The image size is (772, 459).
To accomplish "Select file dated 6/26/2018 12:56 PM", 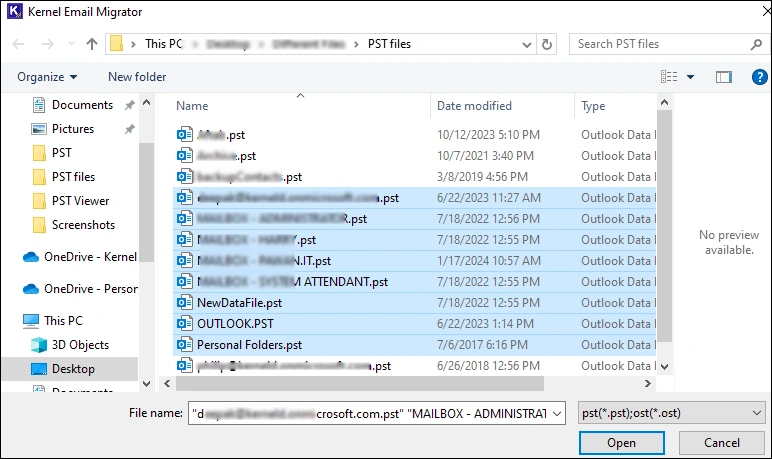I will tap(414, 366).
